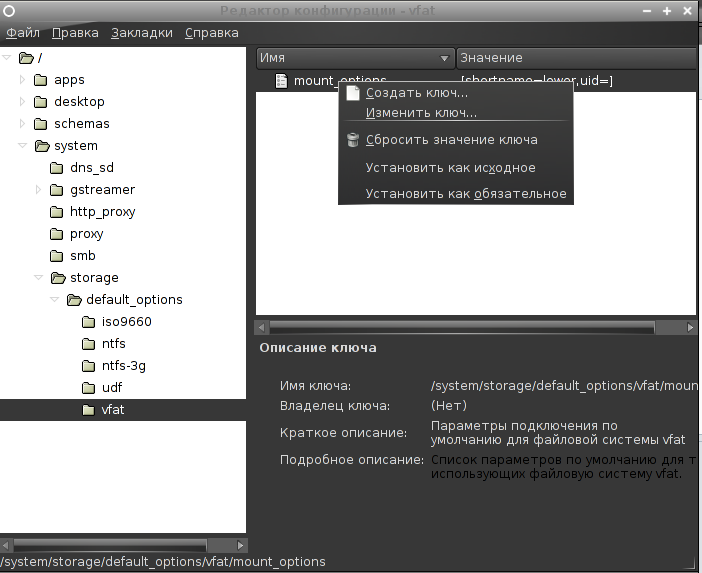Sort by the Имя column header
Viewport: 702px width, 573px height.
pos(355,58)
